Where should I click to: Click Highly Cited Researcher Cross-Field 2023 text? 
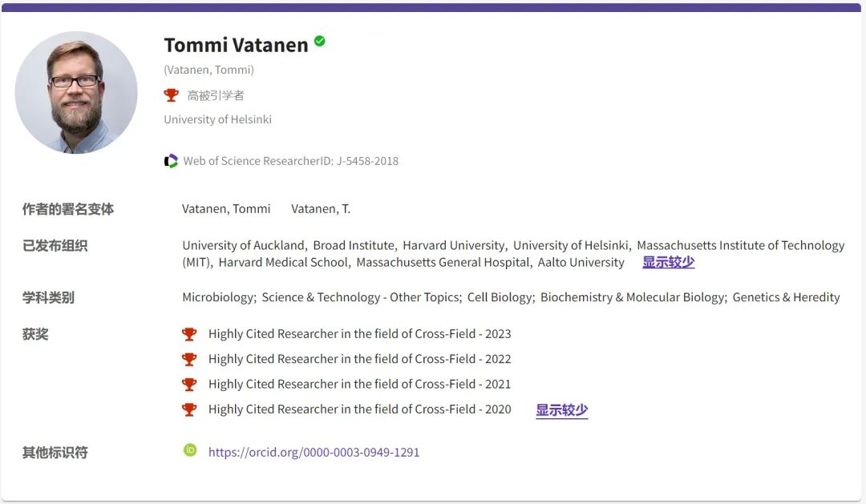[x=359, y=334]
